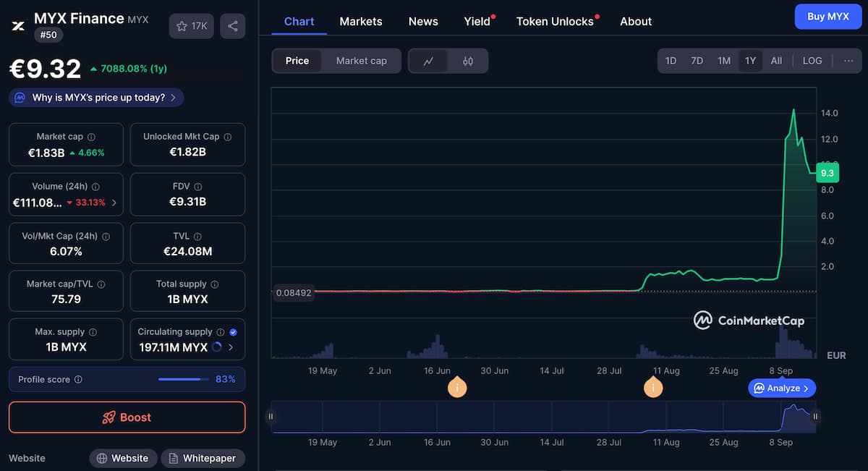Click the 9.3 current price label on chart
868x471 pixels.
point(827,173)
